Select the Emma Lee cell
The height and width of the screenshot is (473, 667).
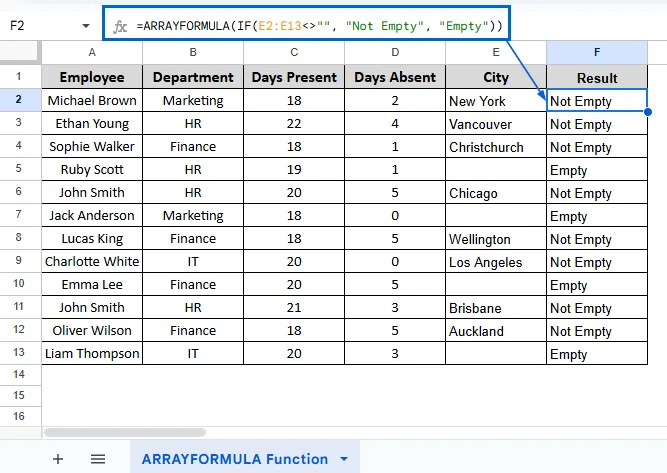[x=92, y=284]
